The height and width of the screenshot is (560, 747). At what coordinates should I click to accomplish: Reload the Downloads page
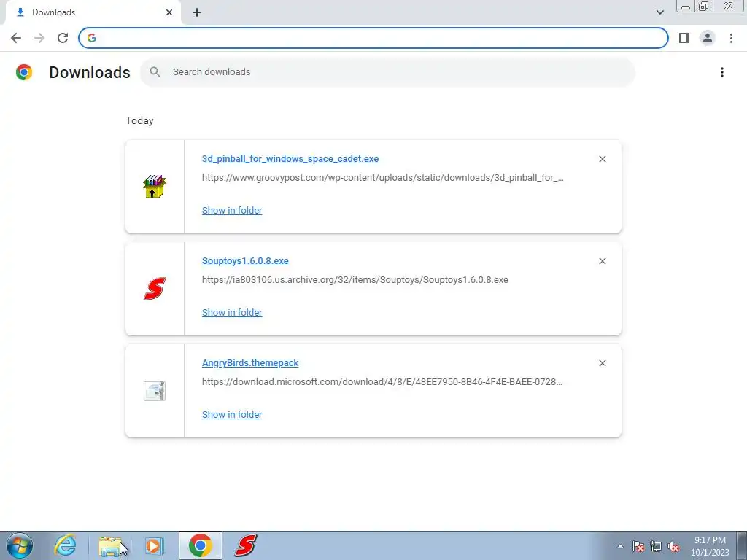pyautogui.click(x=63, y=38)
